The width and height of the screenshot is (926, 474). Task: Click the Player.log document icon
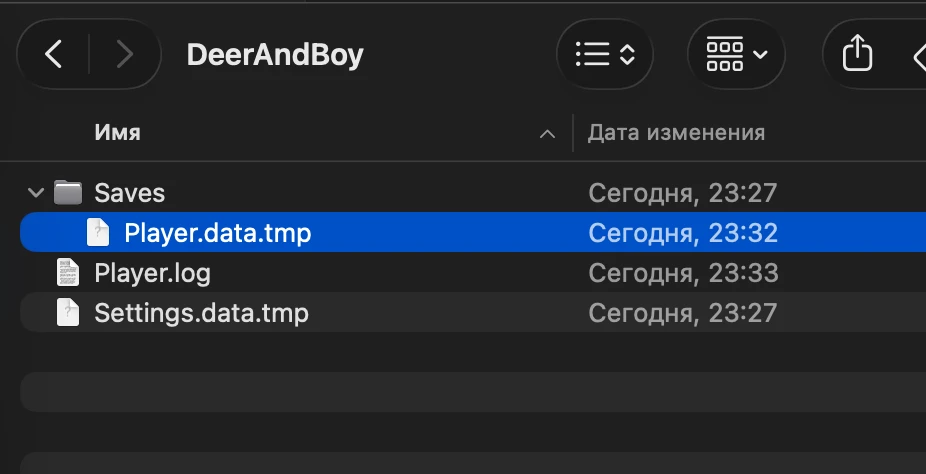pyautogui.click(x=67, y=272)
